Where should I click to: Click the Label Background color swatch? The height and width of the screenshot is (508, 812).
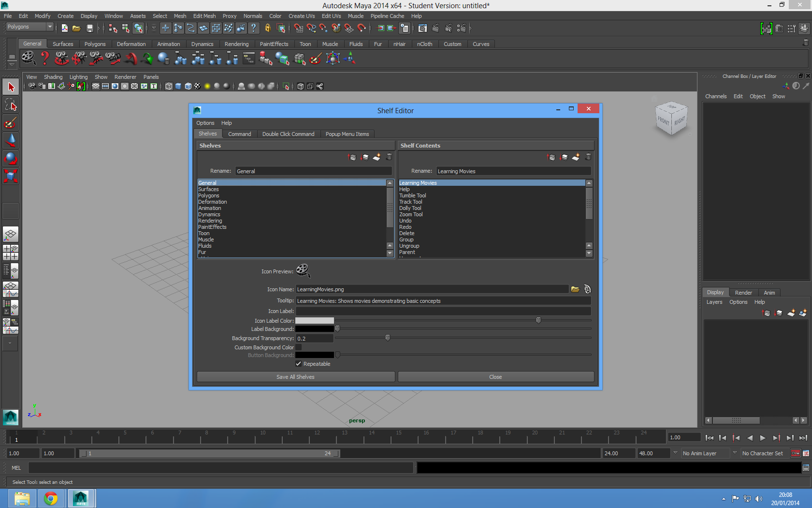[x=315, y=329]
